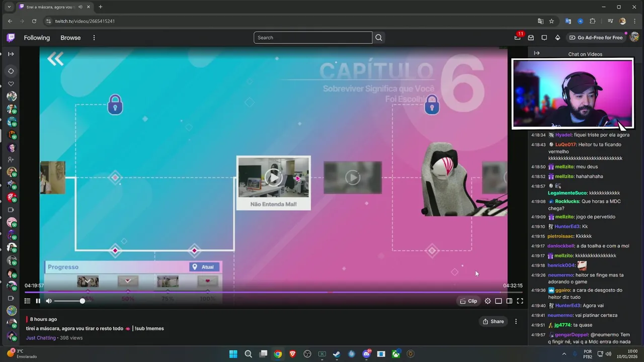Image resolution: width=644 pixels, height=362 pixels.
Task: Open the Twitch user avatar menu
Action: click(634, 37)
